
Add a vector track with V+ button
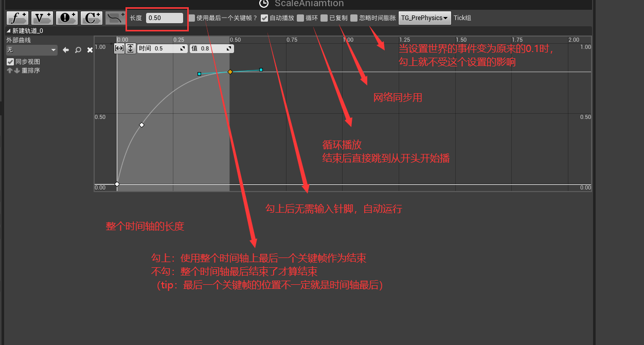click(x=42, y=18)
